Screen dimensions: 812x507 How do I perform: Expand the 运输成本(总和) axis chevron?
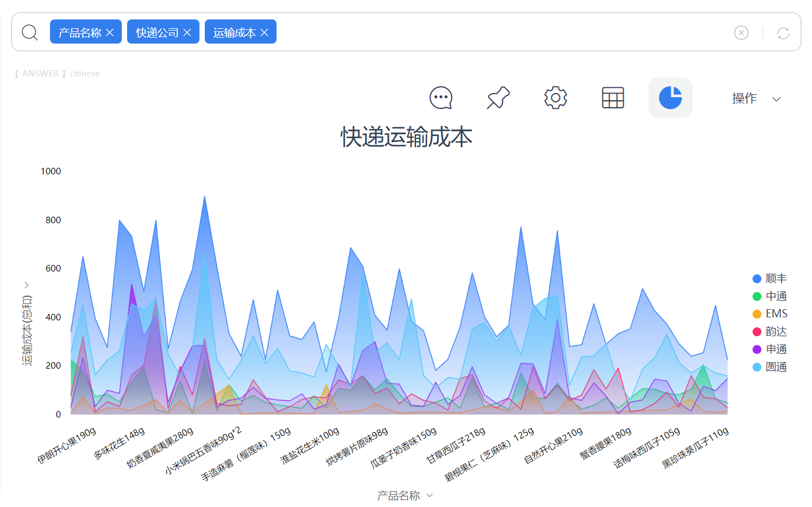pyautogui.click(x=26, y=284)
